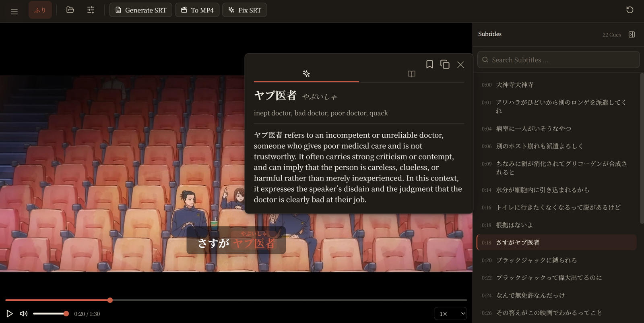Focus the Search Subtitles field
Viewport: 644px width, 323px height.
click(x=558, y=60)
